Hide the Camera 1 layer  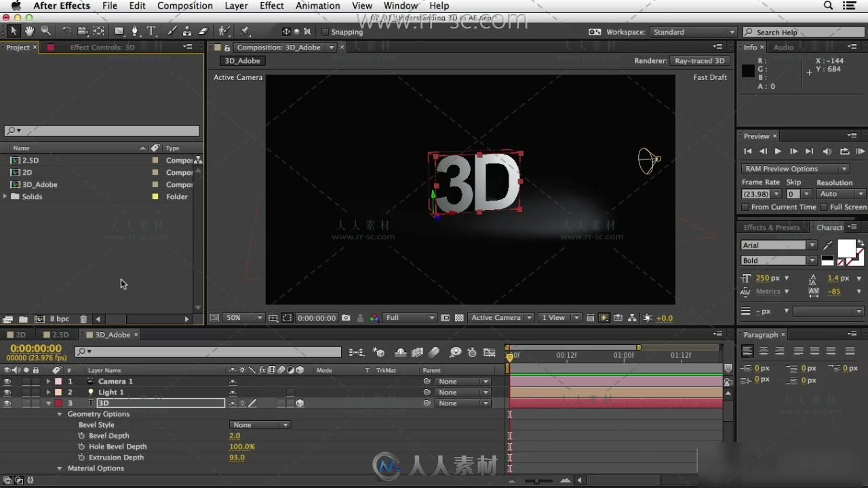coord(7,382)
